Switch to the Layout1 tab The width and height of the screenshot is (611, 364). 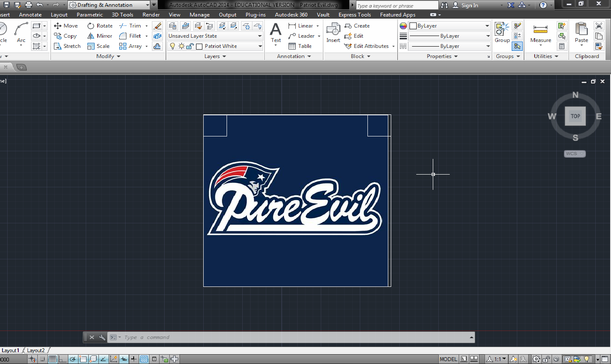10,350
